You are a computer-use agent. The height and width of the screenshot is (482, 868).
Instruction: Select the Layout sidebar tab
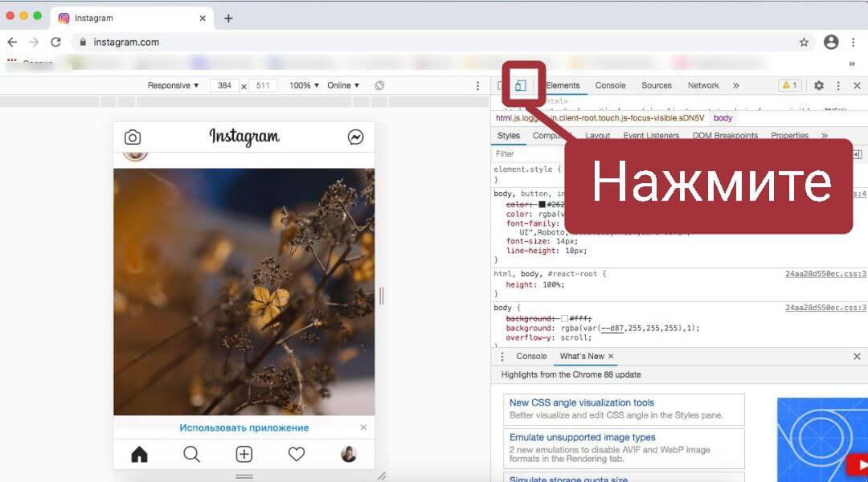pyautogui.click(x=597, y=136)
